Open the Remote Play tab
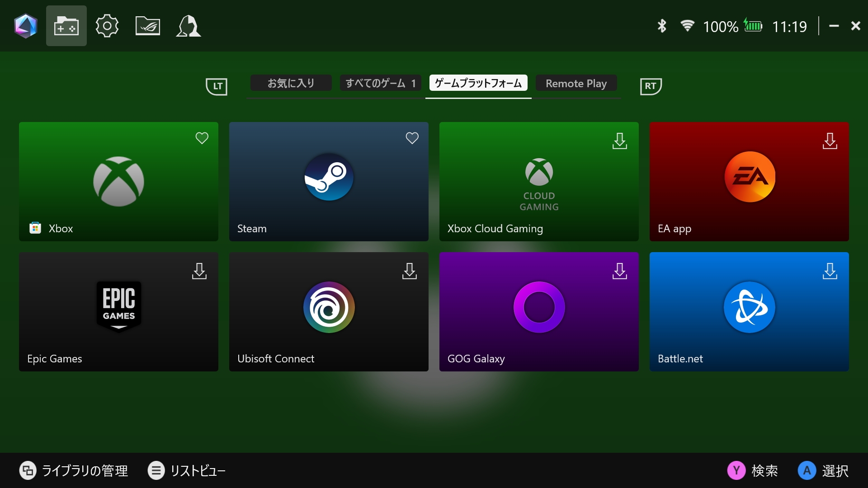The image size is (868, 488). pyautogui.click(x=576, y=83)
